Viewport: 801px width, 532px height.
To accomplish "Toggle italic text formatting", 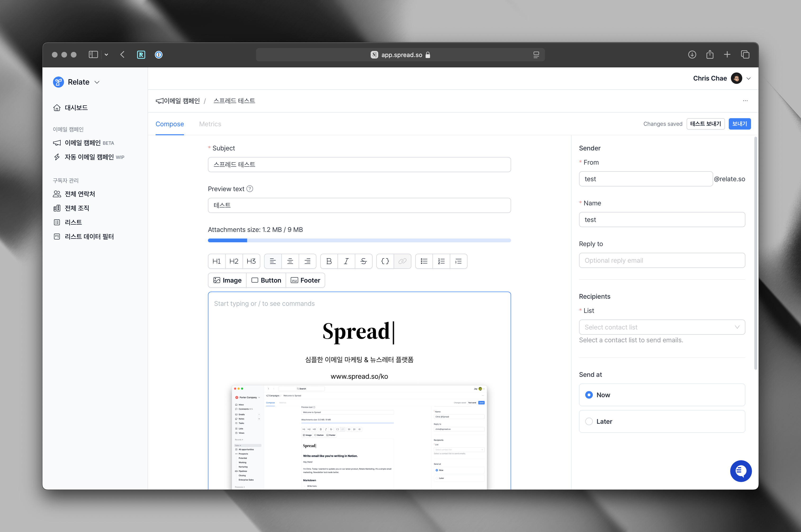I will click(x=346, y=261).
